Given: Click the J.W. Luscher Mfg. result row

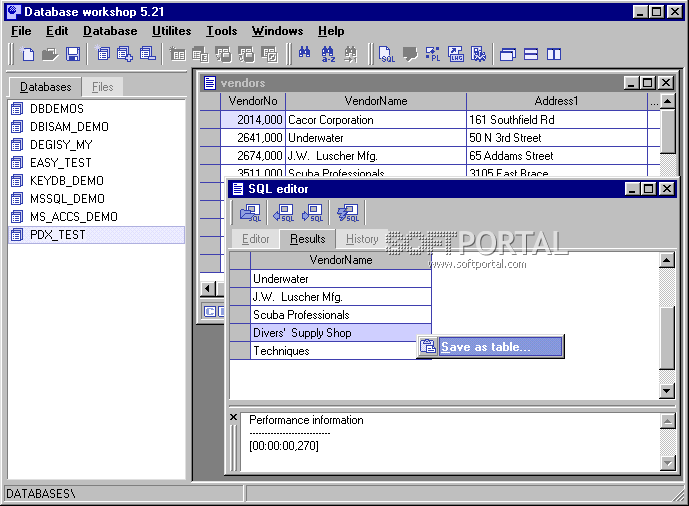Looking at the screenshot, I should coord(341,297).
